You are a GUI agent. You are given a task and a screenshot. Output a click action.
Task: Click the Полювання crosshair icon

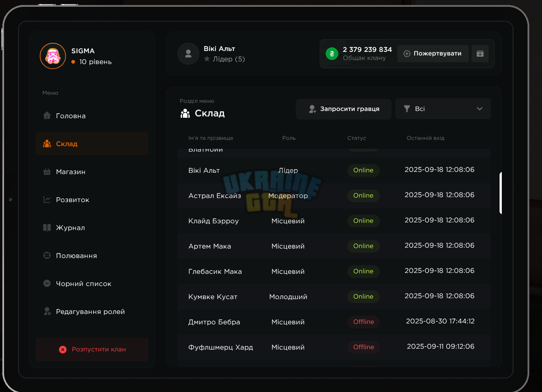(x=47, y=255)
